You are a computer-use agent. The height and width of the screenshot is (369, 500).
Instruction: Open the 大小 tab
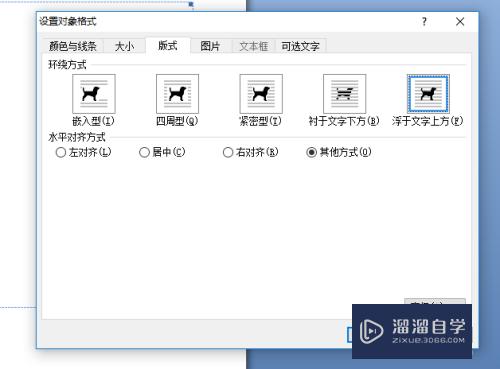click(x=124, y=46)
